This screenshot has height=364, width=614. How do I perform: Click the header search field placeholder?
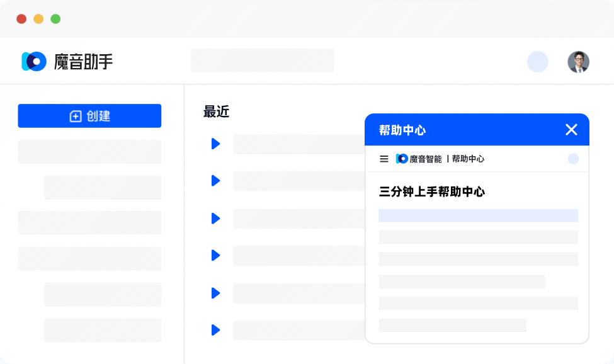click(x=262, y=60)
